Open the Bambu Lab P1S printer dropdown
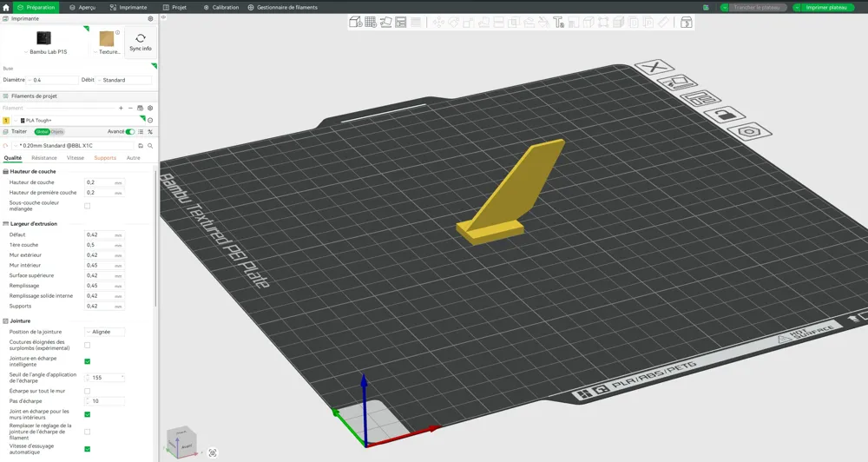 point(45,51)
